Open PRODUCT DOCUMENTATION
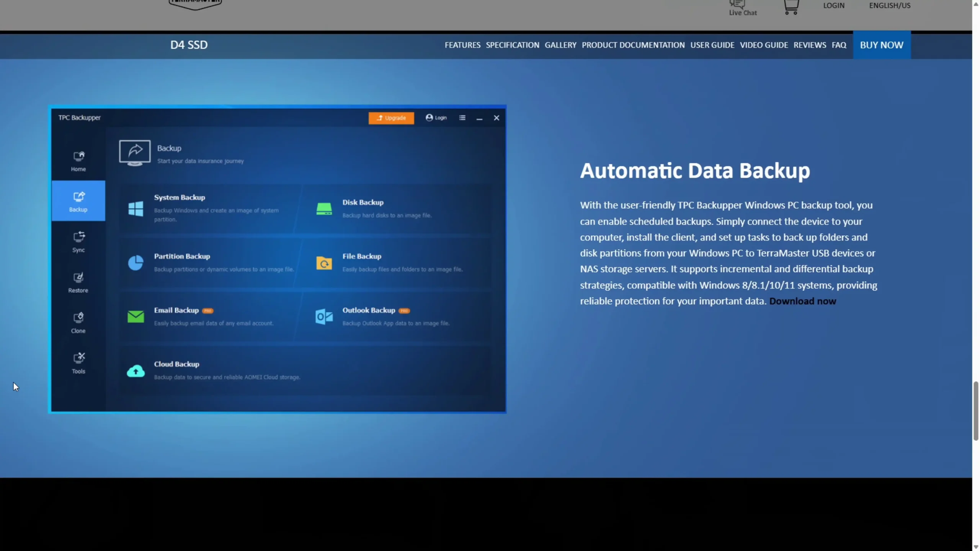Screen dimensions: 980x551 633,45
